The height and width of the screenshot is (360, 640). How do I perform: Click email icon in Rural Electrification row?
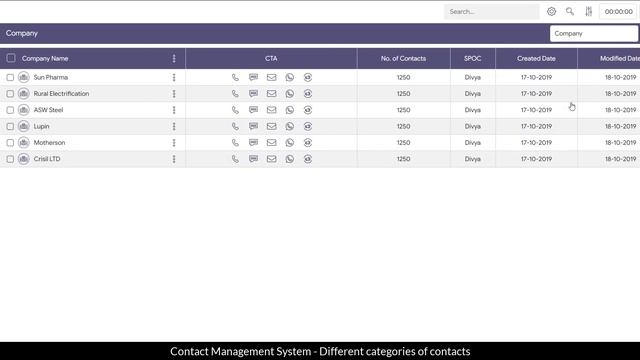[x=271, y=93]
